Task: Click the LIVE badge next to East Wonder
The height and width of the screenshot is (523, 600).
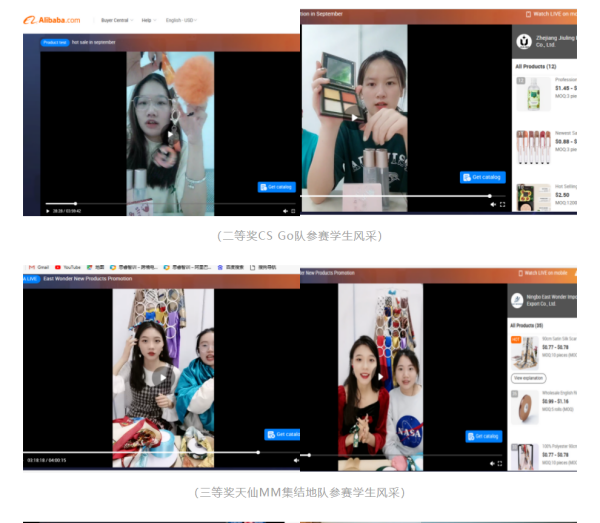Action: tap(31, 279)
